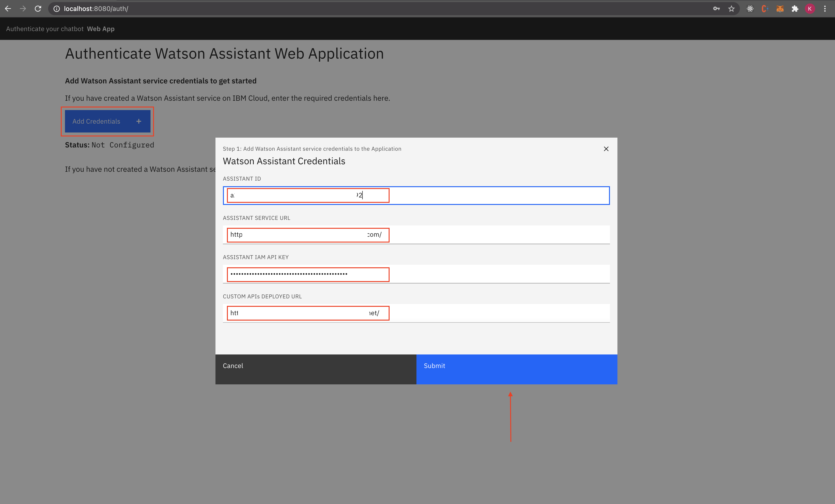
Task: Open the MetaMask fox extension
Action: (780, 9)
